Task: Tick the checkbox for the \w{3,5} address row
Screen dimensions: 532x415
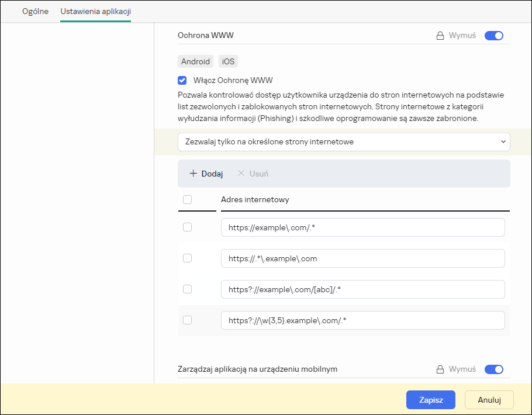Action: pyautogui.click(x=187, y=320)
